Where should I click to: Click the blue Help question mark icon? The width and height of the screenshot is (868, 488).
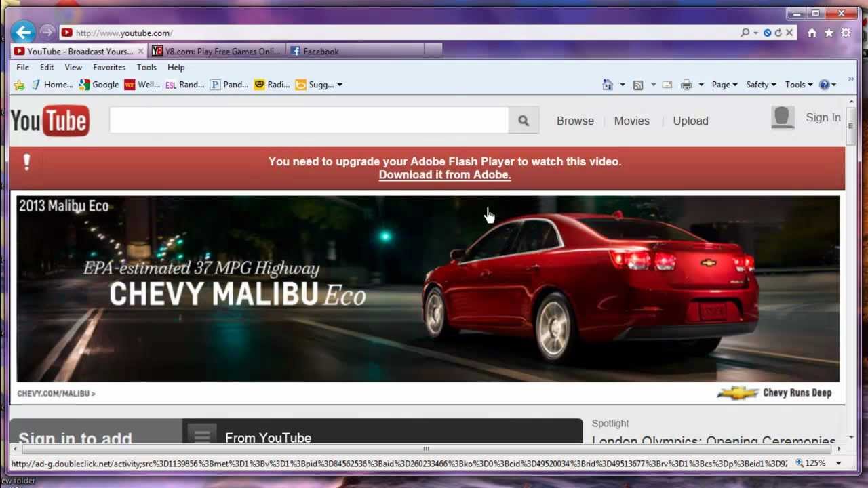[824, 85]
